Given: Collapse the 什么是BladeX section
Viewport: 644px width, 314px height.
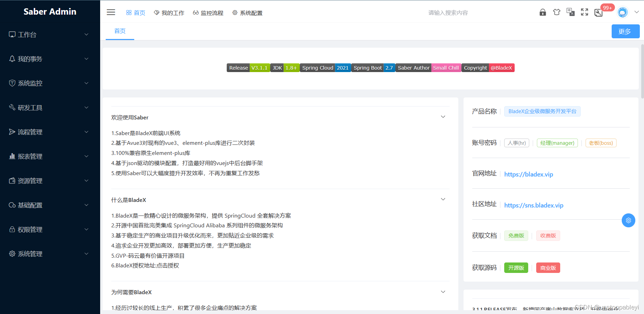Looking at the screenshot, I should click(443, 199).
